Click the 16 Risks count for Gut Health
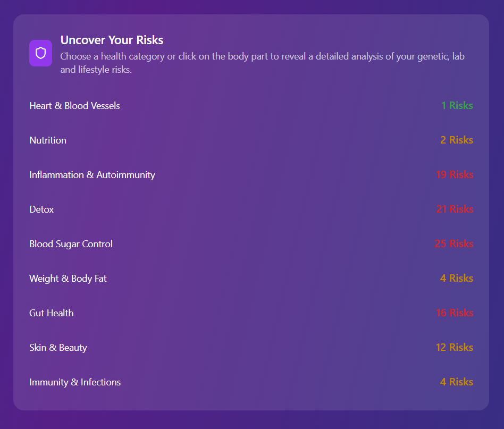Image resolution: width=504 pixels, height=429 pixels. point(454,313)
